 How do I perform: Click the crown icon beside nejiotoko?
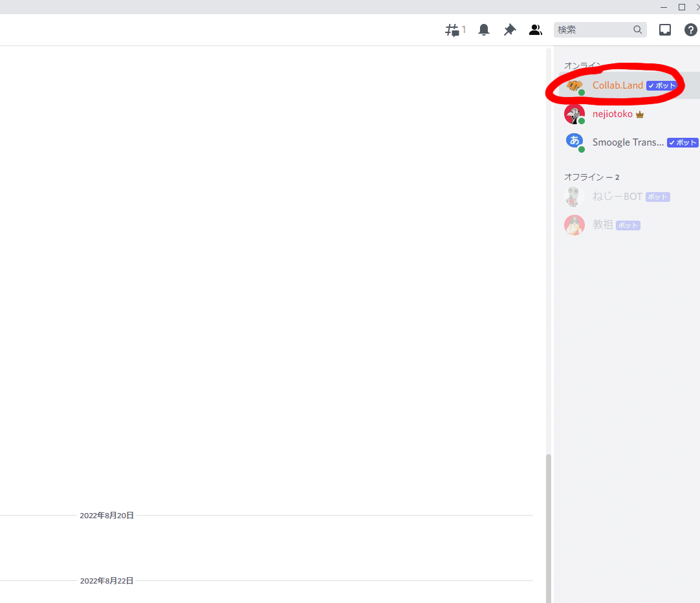point(640,113)
